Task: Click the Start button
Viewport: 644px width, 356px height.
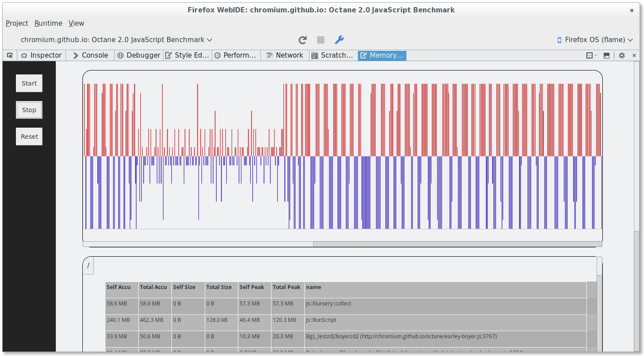Action: (29, 83)
